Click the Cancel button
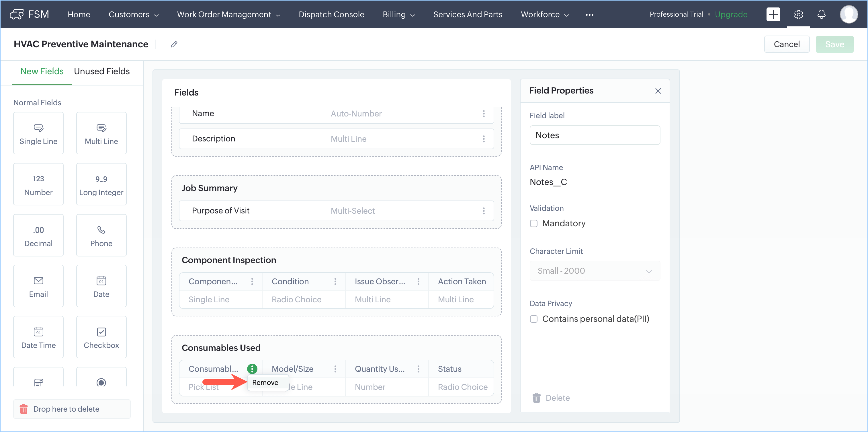Viewport: 868px width, 432px height. coord(787,44)
